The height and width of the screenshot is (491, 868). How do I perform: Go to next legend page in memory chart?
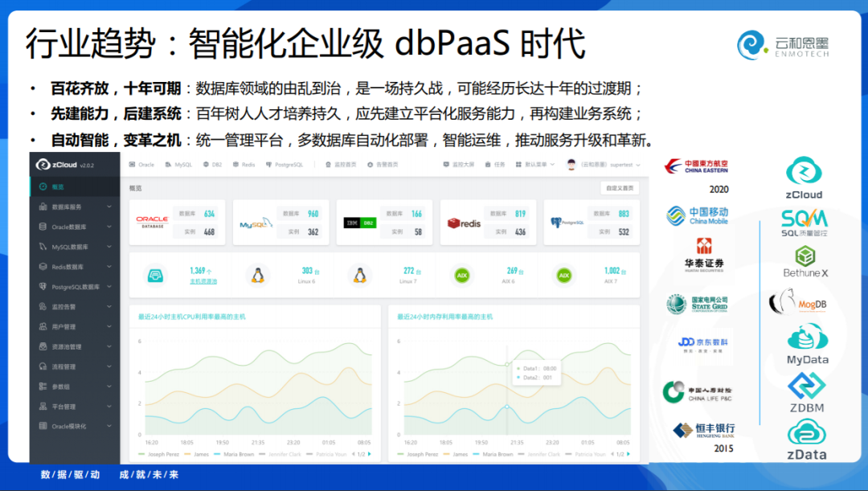(628, 454)
